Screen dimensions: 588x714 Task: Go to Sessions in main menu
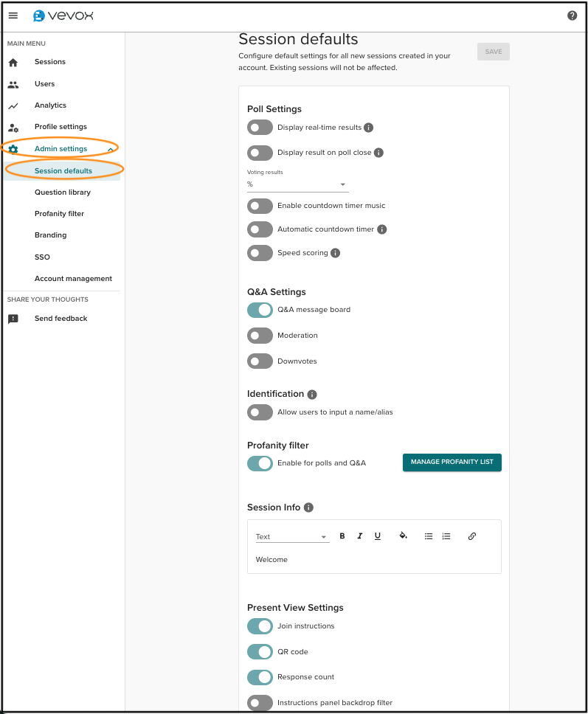pos(50,62)
